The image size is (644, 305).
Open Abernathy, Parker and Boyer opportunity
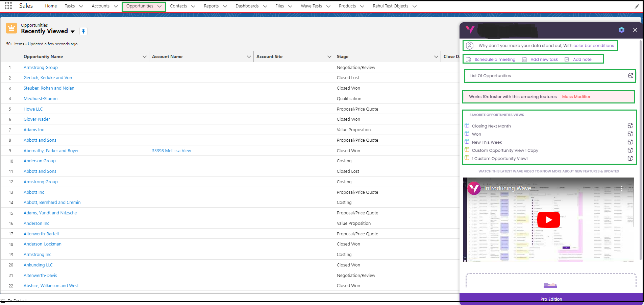51,151
